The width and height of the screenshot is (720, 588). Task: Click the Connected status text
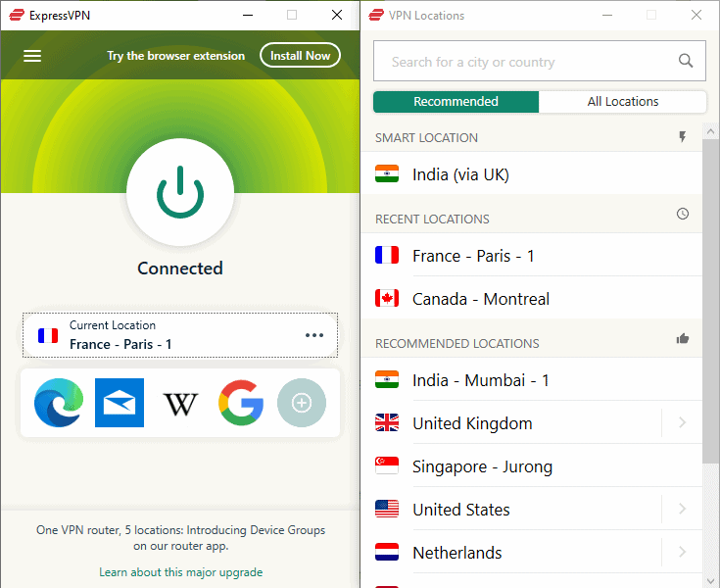click(x=180, y=269)
